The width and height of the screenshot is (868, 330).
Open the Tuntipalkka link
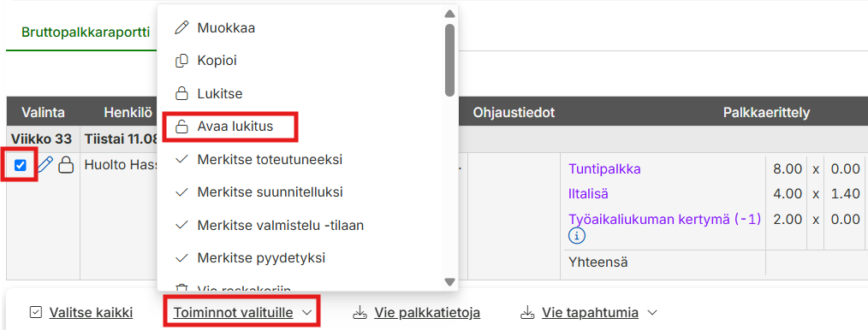(604, 169)
